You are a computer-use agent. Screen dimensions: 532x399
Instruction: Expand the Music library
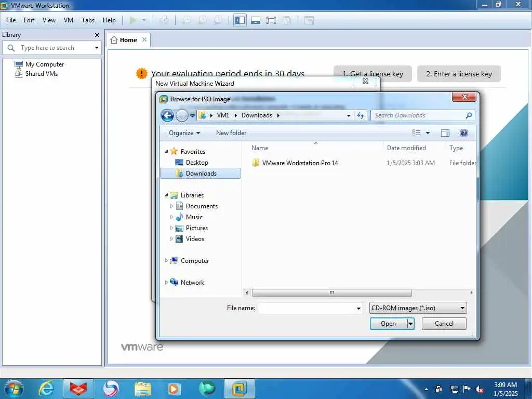171,217
